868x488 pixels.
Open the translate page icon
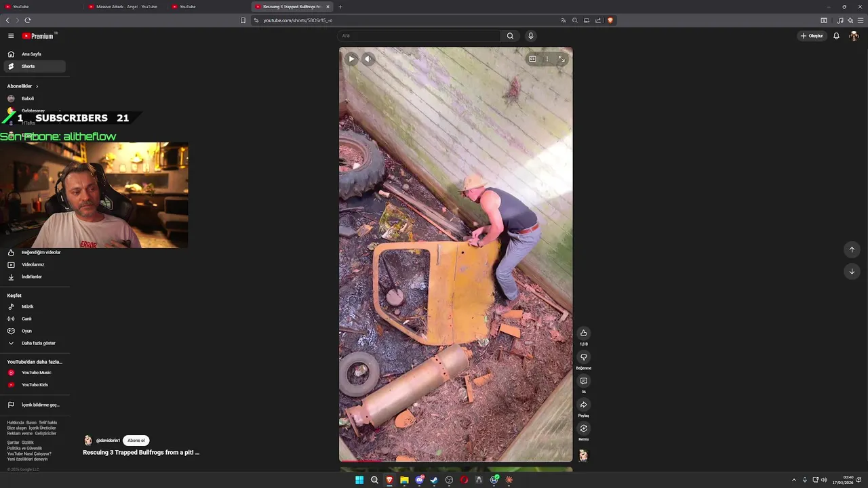(564, 20)
